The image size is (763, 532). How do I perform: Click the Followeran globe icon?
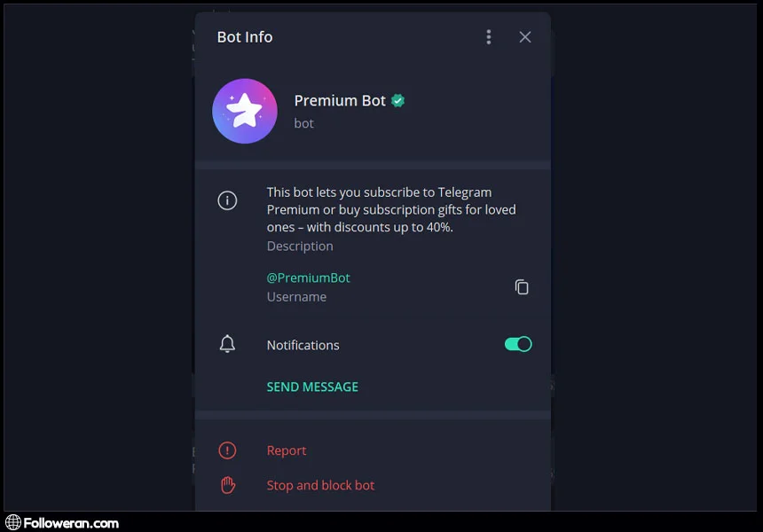coord(13,523)
